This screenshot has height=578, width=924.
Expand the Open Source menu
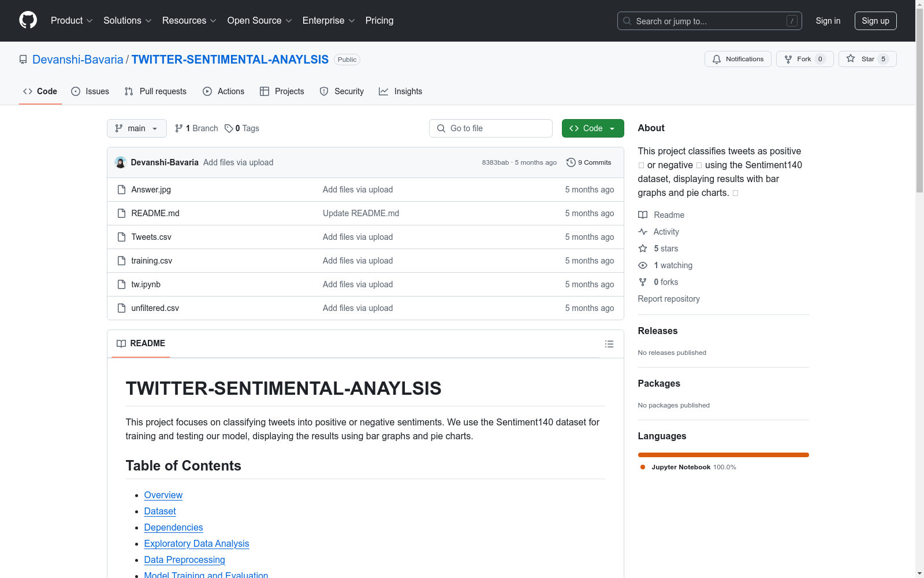(x=260, y=20)
